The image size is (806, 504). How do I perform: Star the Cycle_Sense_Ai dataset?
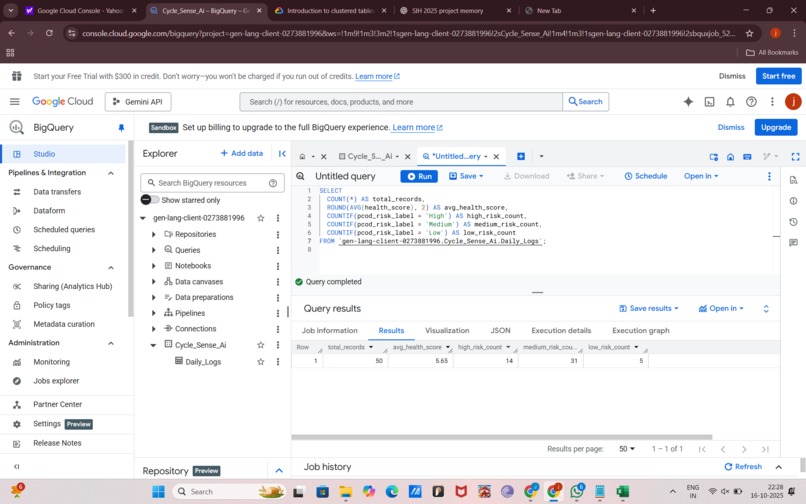click(x=261, y=345)
